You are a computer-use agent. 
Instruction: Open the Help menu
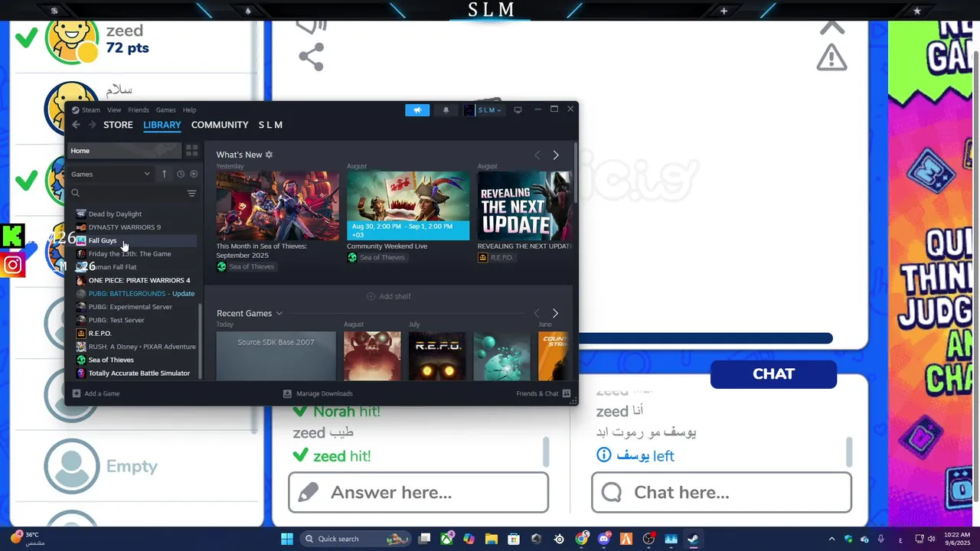tap(189, 110)
